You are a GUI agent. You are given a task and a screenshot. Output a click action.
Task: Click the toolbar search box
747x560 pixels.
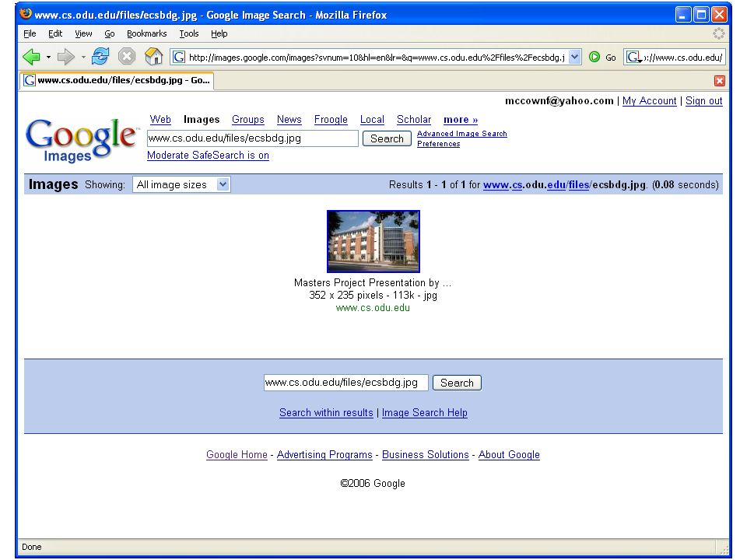click(683, 57)
